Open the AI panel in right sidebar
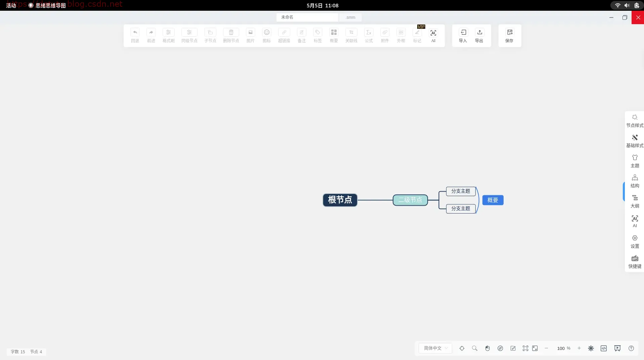 [635, 221]
